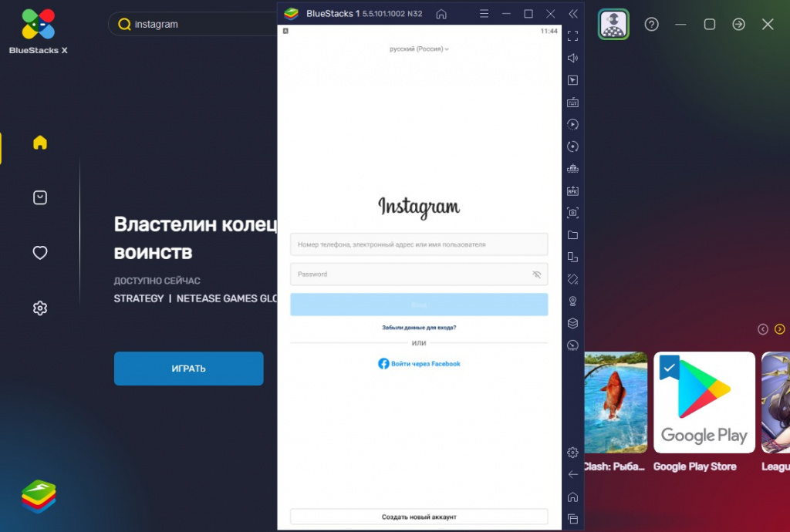Open the store bag tab in sidebar
The height and width of the screenshot is (532, 790).
tap(40, 197)
